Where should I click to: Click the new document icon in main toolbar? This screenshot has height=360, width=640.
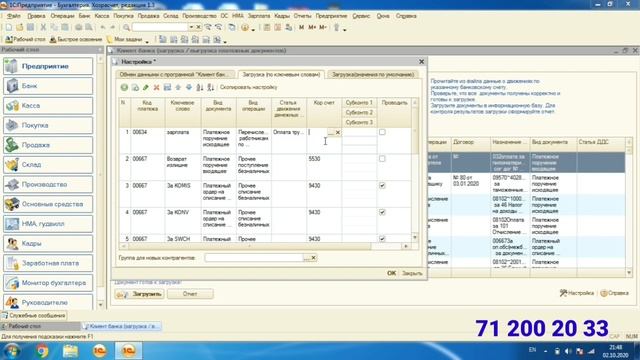(x=9, y=27)
